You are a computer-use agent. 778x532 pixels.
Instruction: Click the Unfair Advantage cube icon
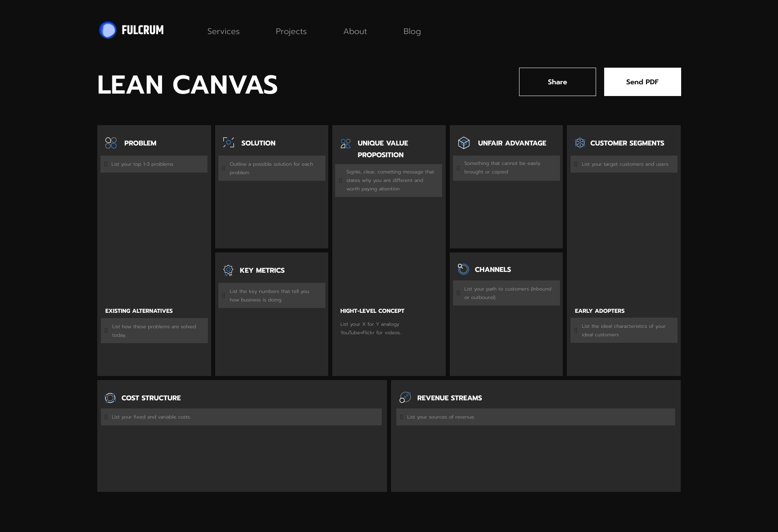pyautogui.click(x=464, y=143)
